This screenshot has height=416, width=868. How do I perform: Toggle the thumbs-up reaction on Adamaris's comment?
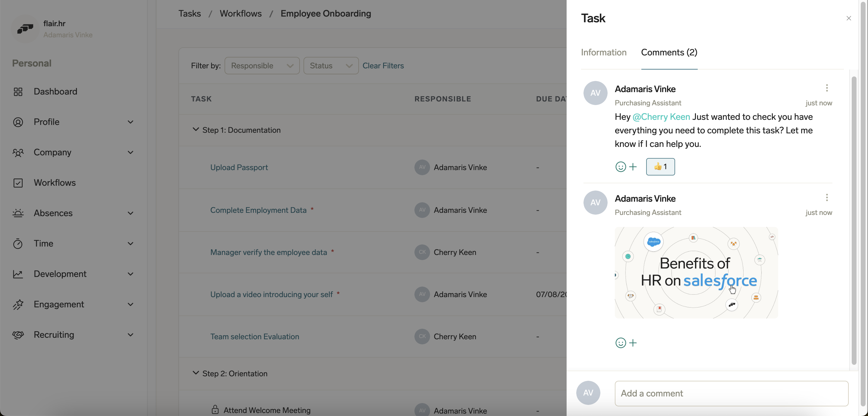(x=660, y=166)
